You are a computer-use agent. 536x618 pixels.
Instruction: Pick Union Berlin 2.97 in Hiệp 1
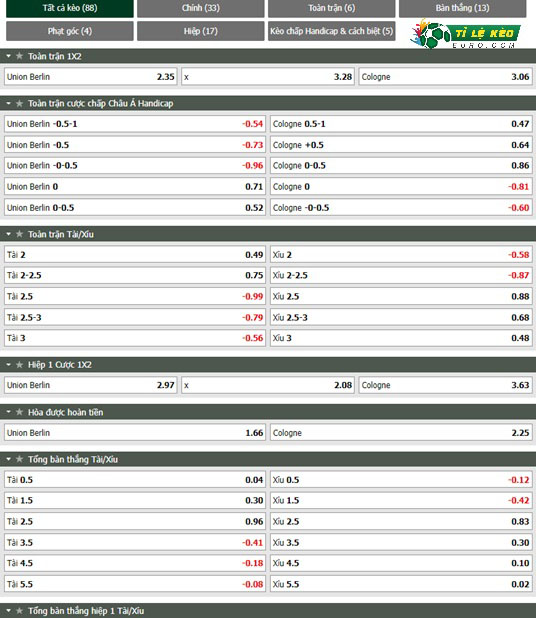coord(91,385)
